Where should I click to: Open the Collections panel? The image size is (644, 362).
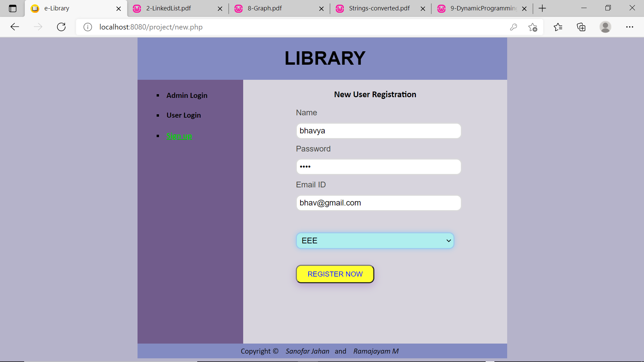click(581, 27)
